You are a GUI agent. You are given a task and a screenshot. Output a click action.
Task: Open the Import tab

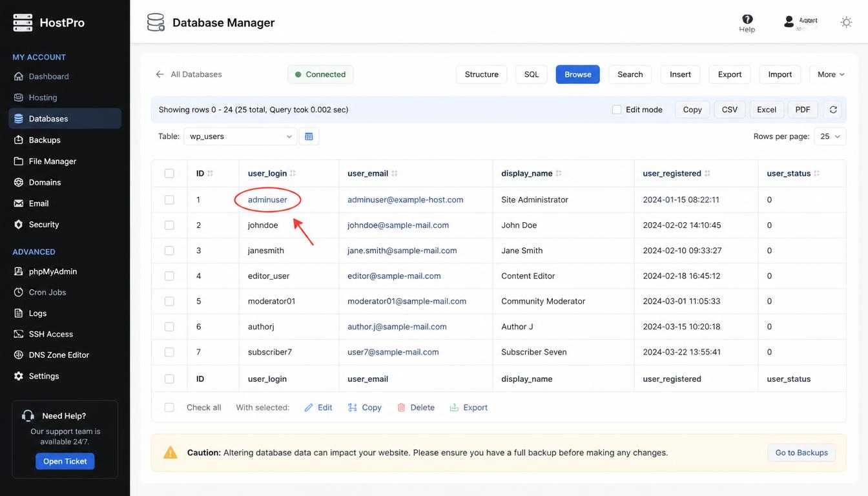pos(780,74)
